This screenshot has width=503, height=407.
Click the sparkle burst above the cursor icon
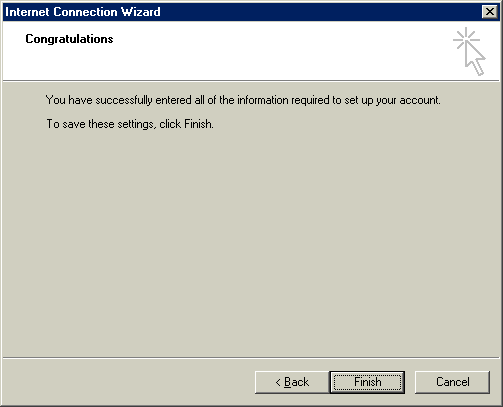pos(465,39)
